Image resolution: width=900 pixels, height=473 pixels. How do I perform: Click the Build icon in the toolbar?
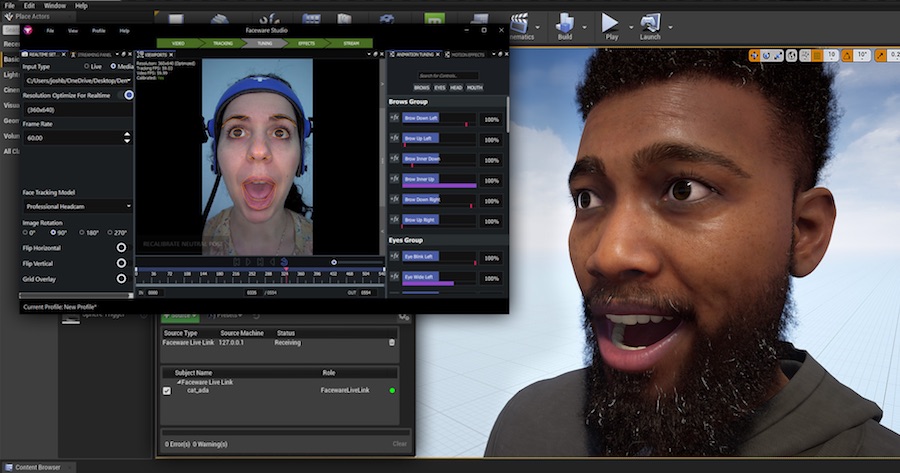pos(565,22)
